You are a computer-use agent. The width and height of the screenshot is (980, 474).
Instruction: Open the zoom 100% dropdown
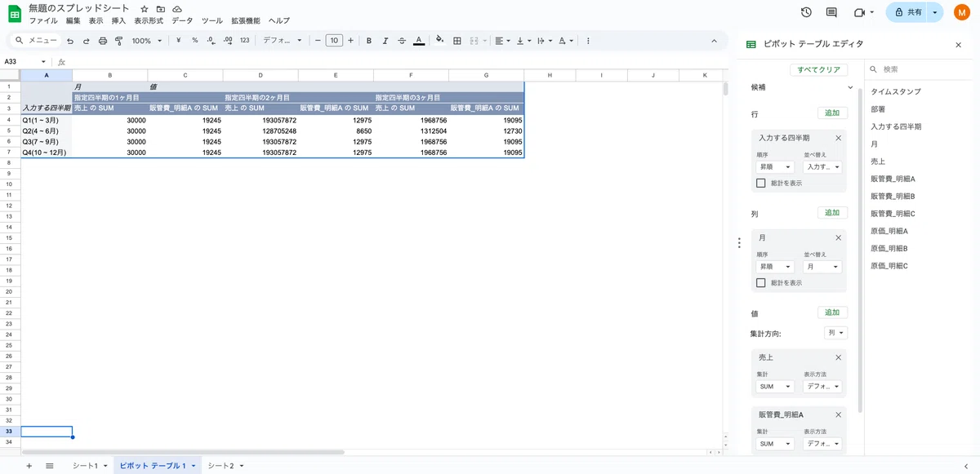pyautogui.click(x=147, y=40)
